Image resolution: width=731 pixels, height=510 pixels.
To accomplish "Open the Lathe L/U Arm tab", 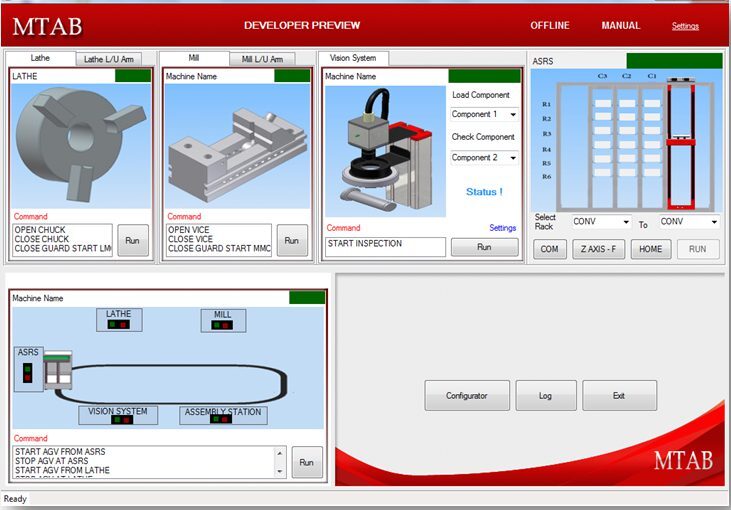I will pos(109,59).
